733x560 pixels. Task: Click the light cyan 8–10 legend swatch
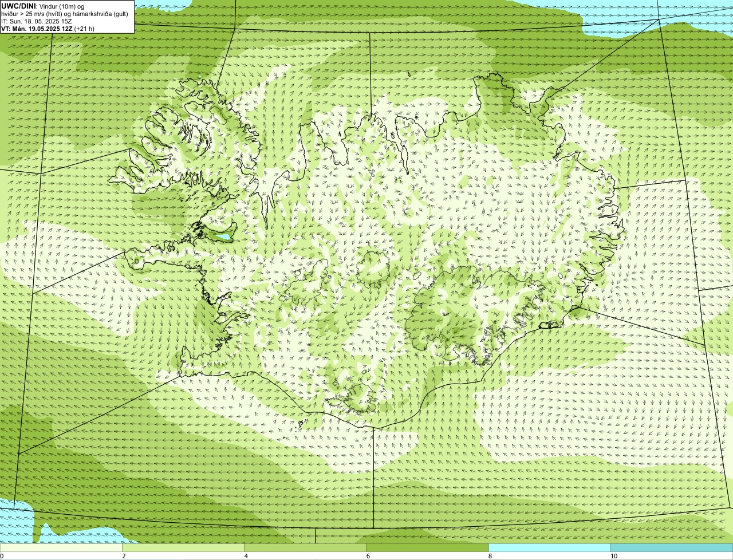click(x=550, y=548)
